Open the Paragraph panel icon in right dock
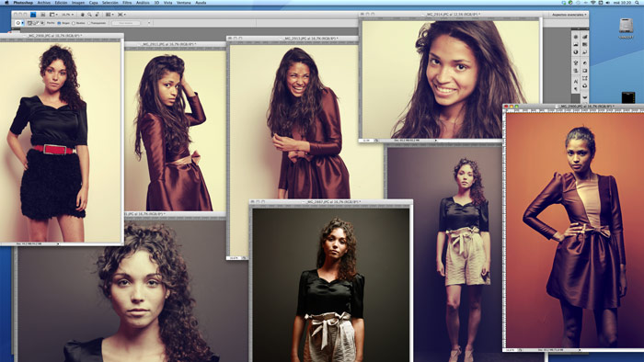644x362 pixels. pyautogui.click(x=575, y=88)
